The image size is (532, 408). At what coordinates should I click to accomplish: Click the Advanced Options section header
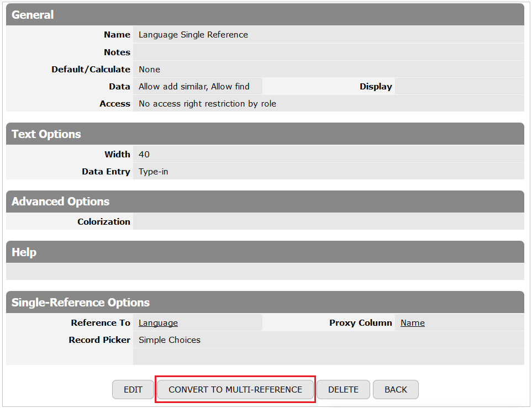tap(265, 202)
